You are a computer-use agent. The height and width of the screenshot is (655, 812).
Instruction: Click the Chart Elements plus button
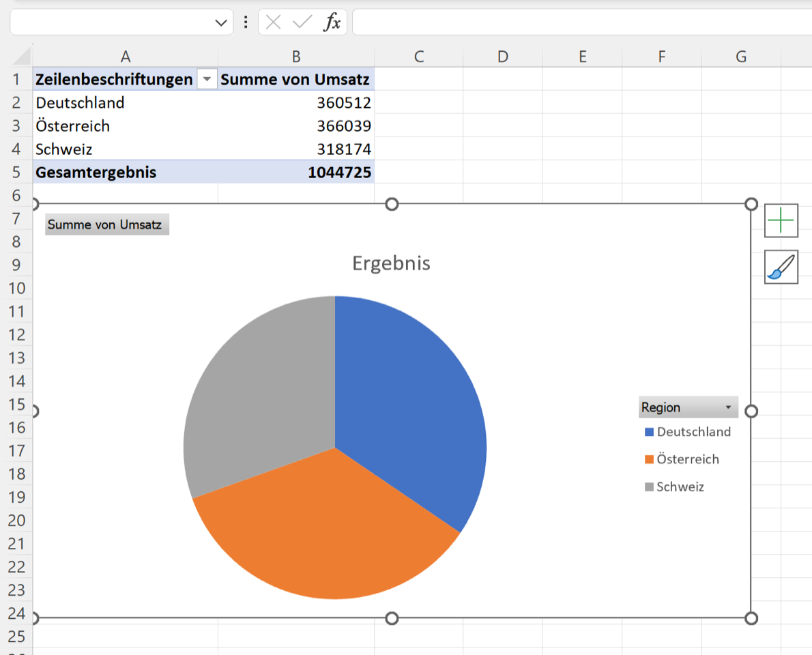tap(781, 220)
